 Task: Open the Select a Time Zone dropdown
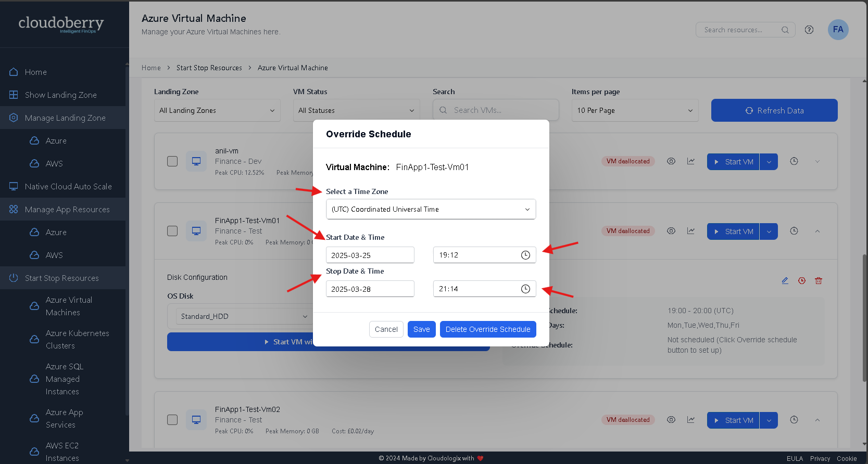coord(431,209)
